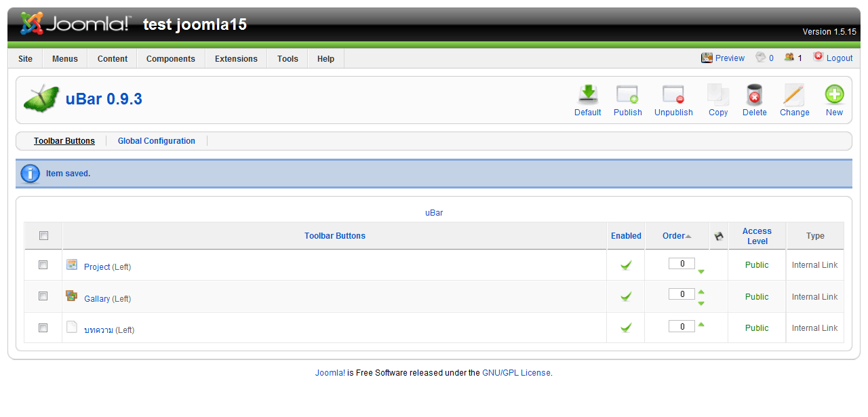Image resolution: width=868 pixels, height=417 pixels.
Task: Click the red Logout icon
Action: coord(818,57)
